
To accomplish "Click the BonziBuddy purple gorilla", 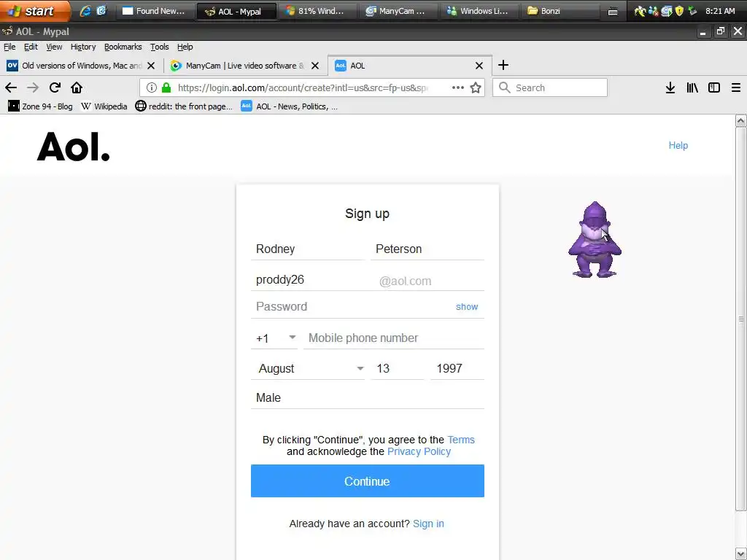I will 595,239.
